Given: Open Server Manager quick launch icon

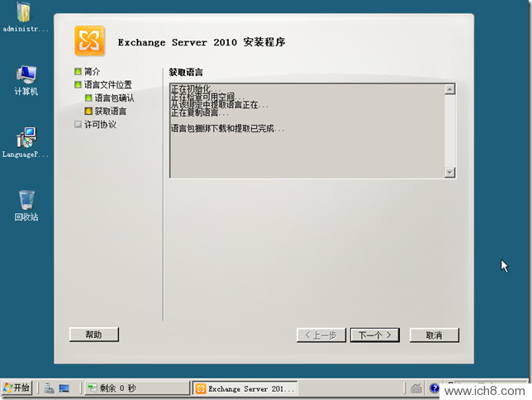Looking at the screenshot, I should point(49,388).
